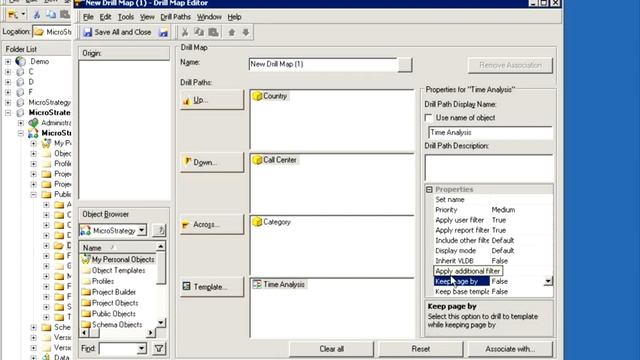Click the Clear all button
The image size is (640, 360).
pyautogui.click(x=331, y=349)
